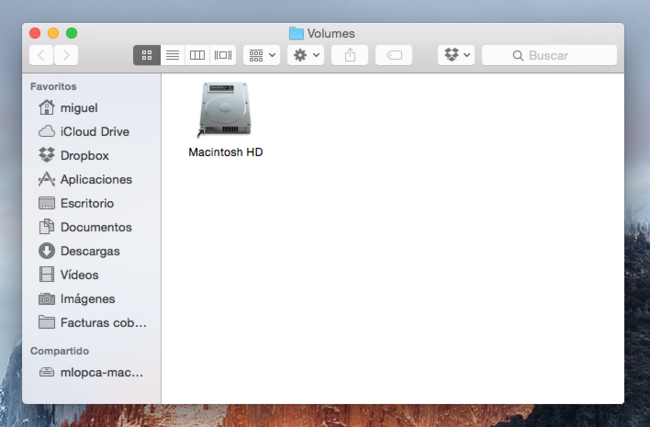
Task: Click the Volumes window title text
Action: tap(331, 34)
